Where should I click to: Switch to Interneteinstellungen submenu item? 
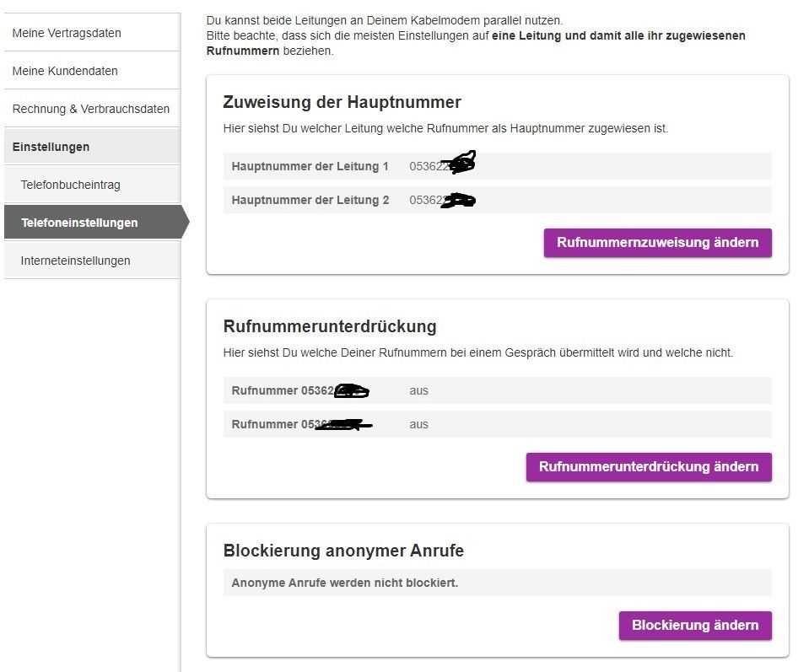coord(75,261)
